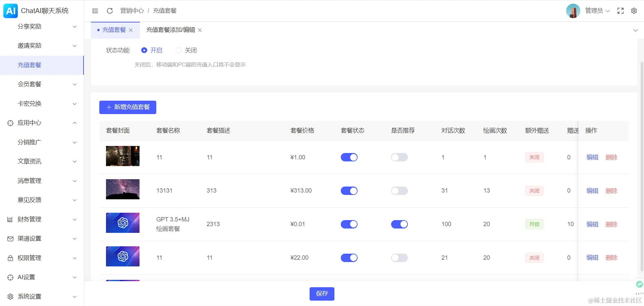Open the tabs overflow chevron at far right
The height and width of the screenshot is (306, 644).
point(635,30)
